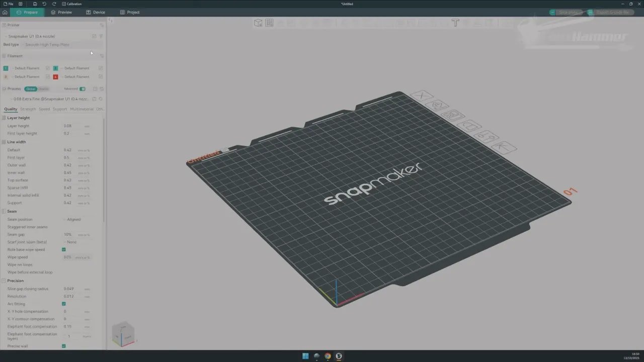644x362 pixels.
Task: Toggle the Arc fitting checkbox
Action: tap(64, 304)
